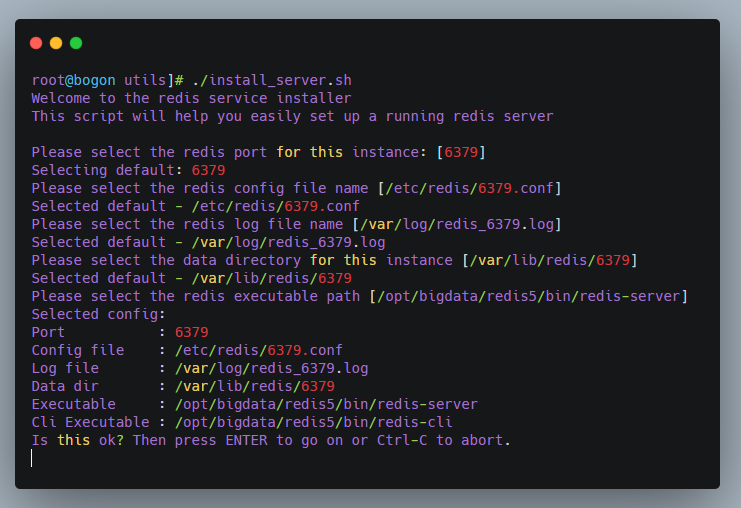Click the Config file row in summary
This screenshot has height=508, width=741.
(187, 350)
